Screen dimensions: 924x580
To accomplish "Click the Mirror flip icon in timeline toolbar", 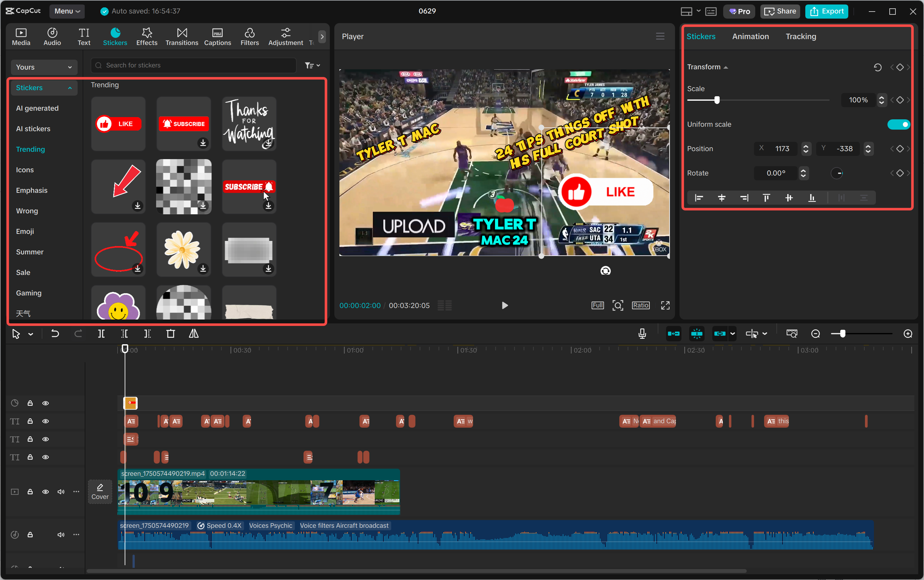I will 194,334.
